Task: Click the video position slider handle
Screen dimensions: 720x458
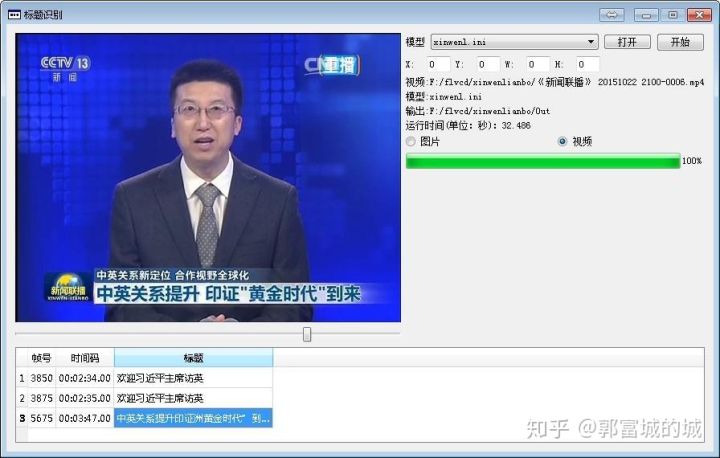Action: click(x=307, y=334)
